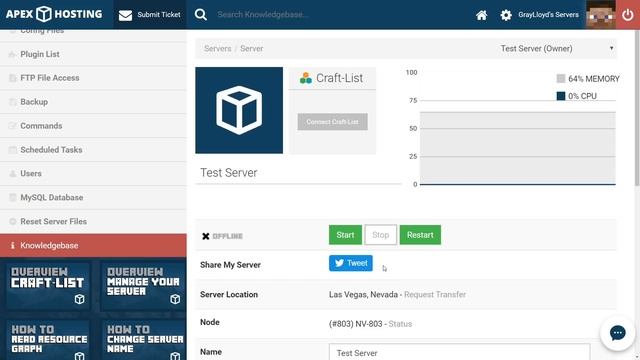The width and height of the screenshot is (640, 360).
Task: Click the Craft-List logo icon
Action: tap(306, 78)
